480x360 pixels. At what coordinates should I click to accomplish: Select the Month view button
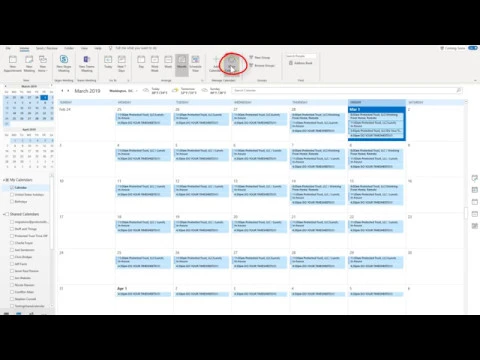[x=182, y=65]
